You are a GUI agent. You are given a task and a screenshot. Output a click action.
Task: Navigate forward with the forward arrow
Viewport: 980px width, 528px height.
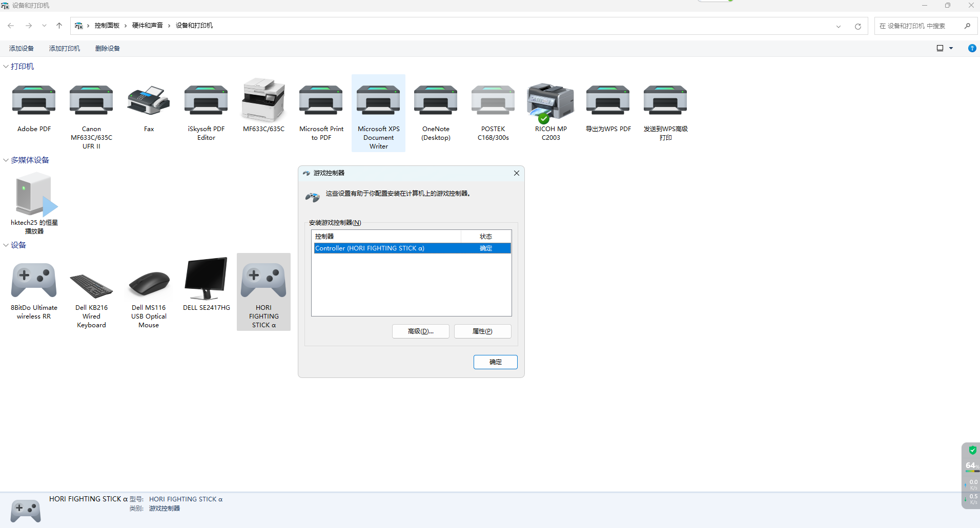point(29,26)
